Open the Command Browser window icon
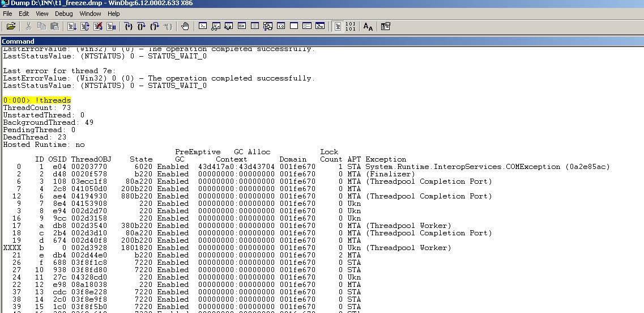The width and height of the screenshot is (644, 313). pyautogui.click(x=320, y=26)
